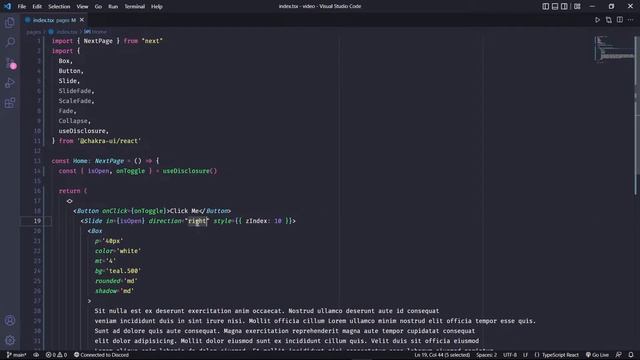The image size is (640, 360).
Task: Click the index.tsx breadcrumb segment
Action: pos(63,31)
